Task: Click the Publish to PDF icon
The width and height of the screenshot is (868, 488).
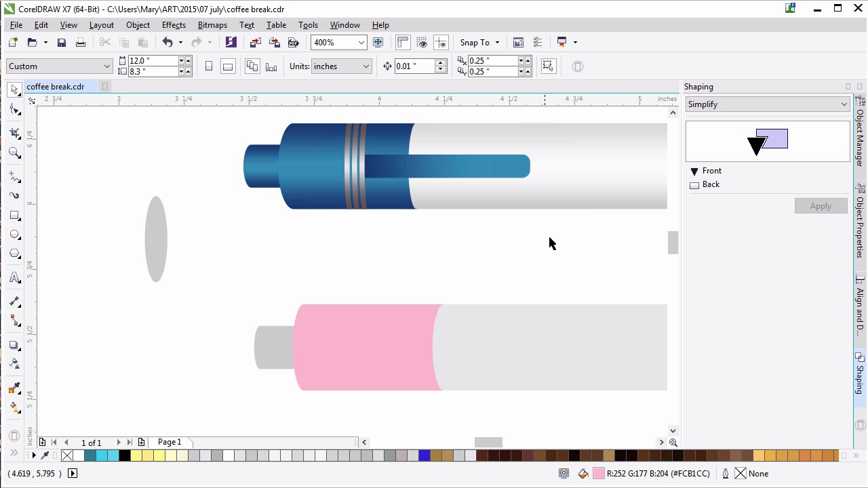Action: click(293, 42)
